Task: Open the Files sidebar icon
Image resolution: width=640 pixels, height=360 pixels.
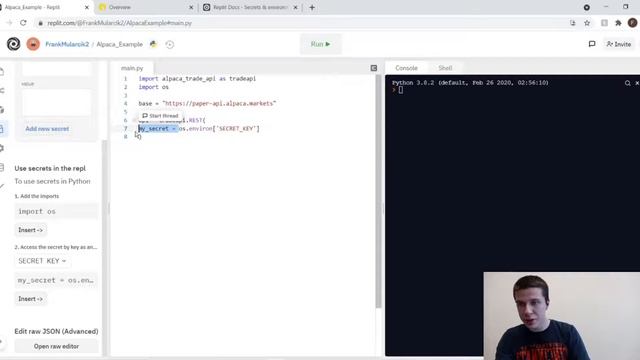Action: [2, 72]
